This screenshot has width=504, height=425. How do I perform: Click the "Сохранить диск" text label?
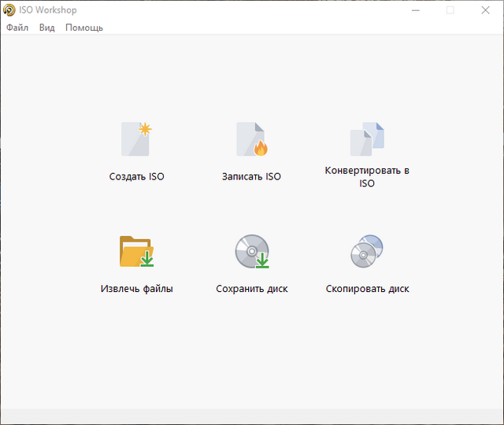click(251, 289)
